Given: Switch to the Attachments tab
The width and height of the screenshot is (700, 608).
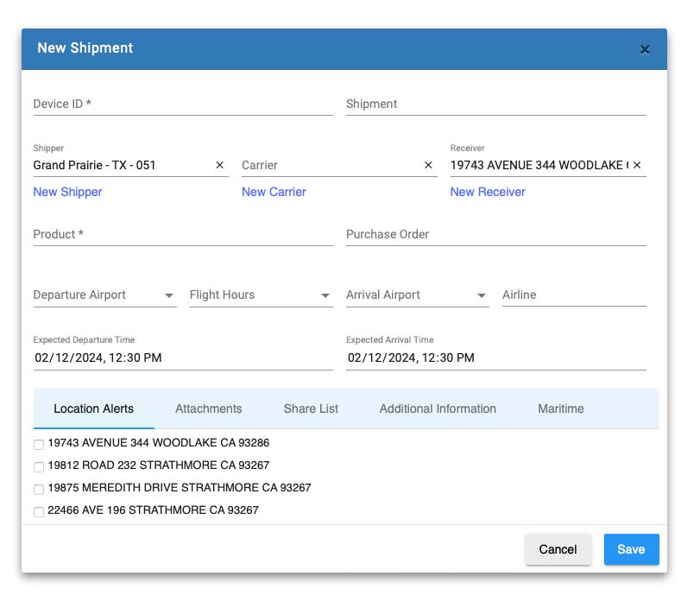Looking at the screenshot, I should coord(208,408).
